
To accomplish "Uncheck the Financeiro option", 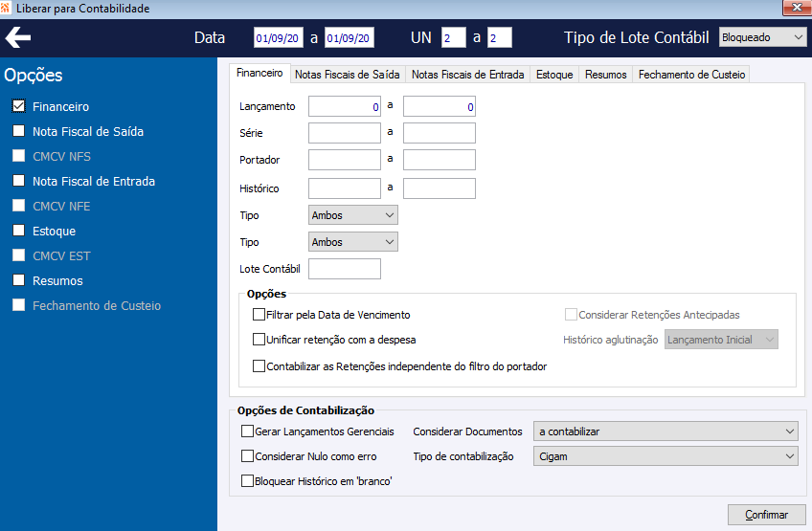I will point(18,106).
